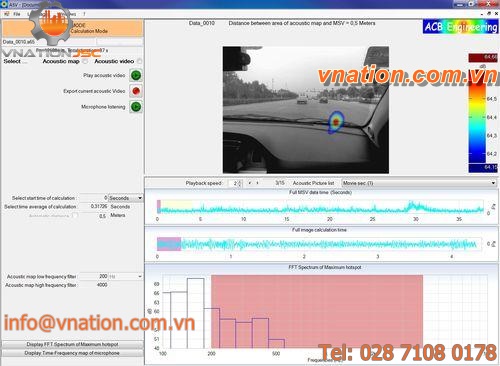Click the small app icon left of File
The image size is (500, 366).
[6, 14]
